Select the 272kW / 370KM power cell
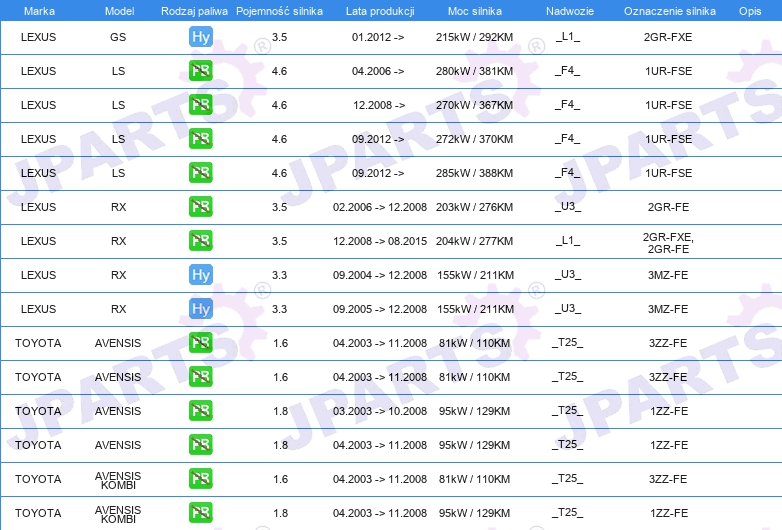The width and height of the screenshot is (782, 530). click(x=474, y=139)
